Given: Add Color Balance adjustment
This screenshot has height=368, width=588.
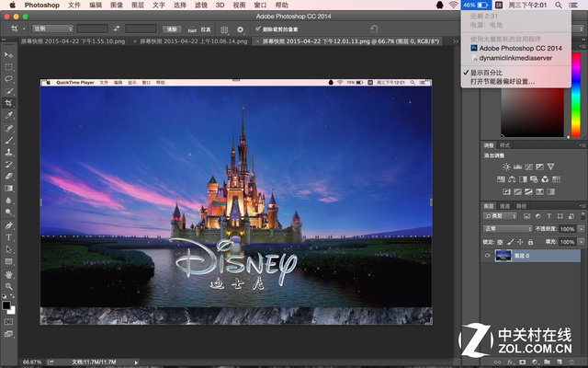Looking at the screenshot, I should coord(512,179).
